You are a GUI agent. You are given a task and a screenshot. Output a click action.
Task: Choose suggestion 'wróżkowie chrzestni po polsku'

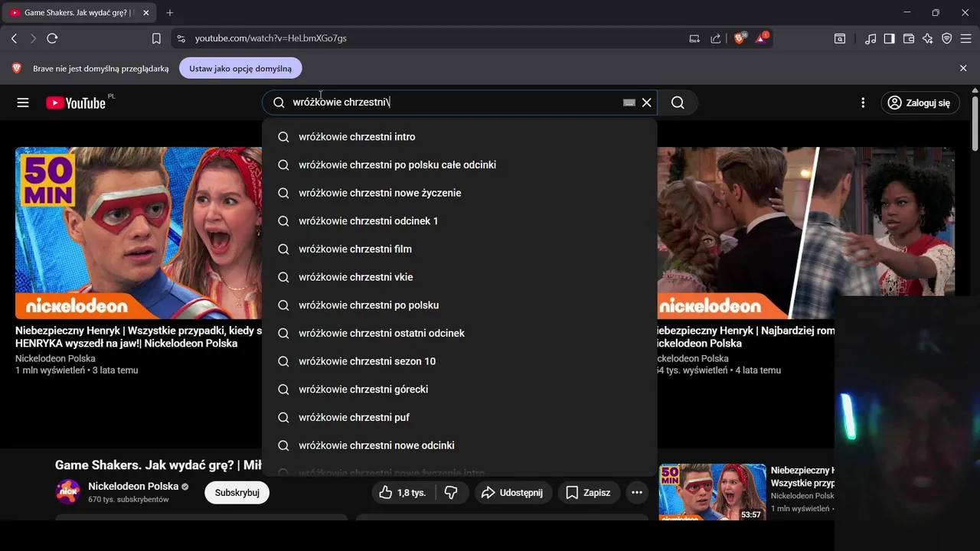click(459, 305)
